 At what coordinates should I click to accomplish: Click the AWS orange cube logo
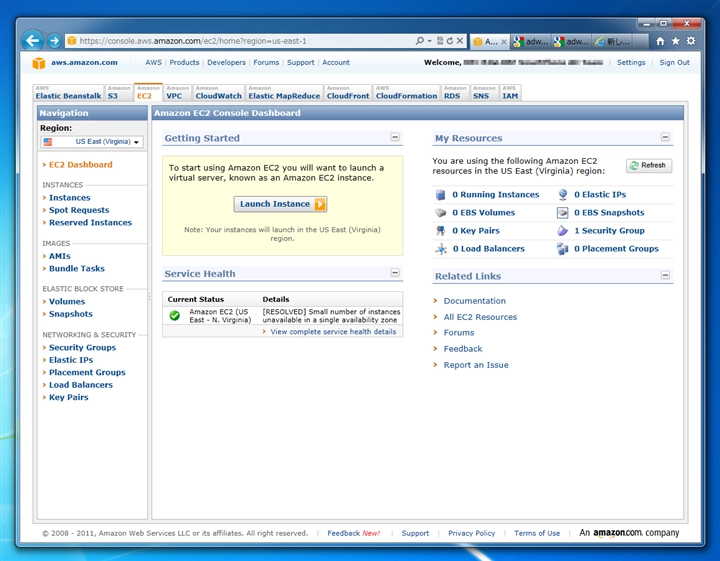point(39,63)
